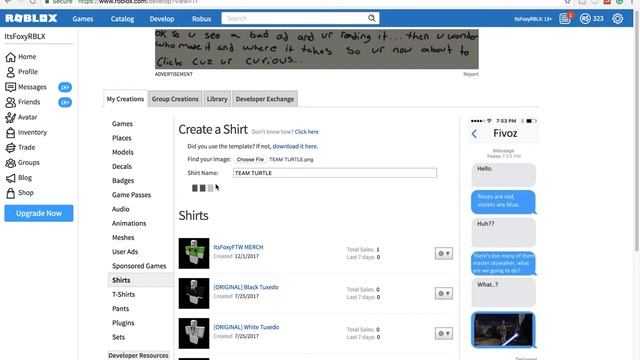Select Sets in creations list
Viewport: 640px width, 360px height.
tap(118, 337)
